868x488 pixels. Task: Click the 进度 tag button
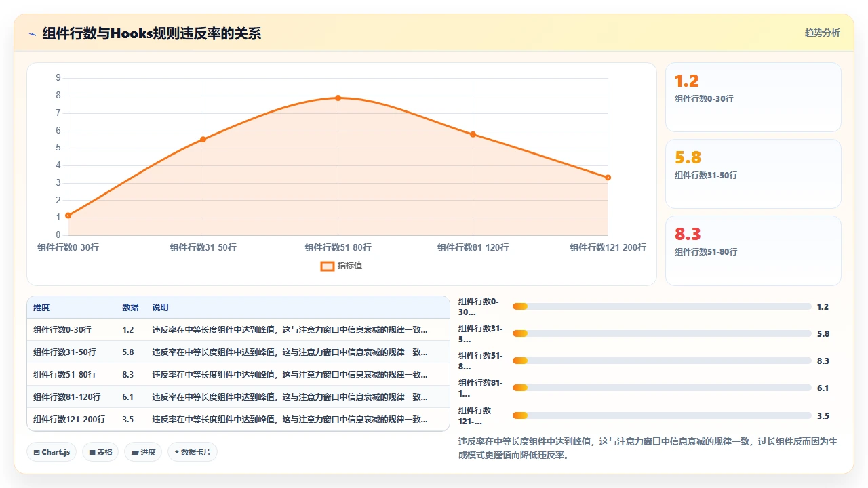143,452
